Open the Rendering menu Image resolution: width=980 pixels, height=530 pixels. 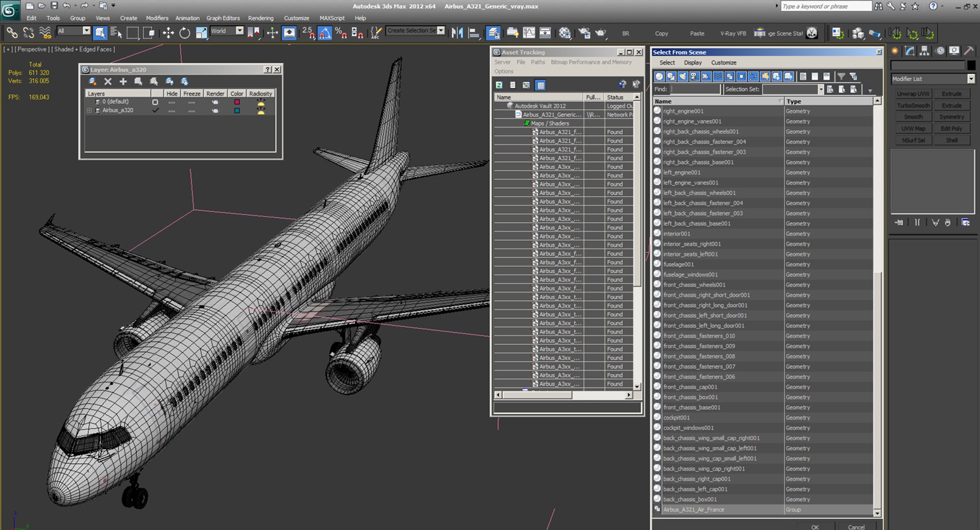pos(260,18)
